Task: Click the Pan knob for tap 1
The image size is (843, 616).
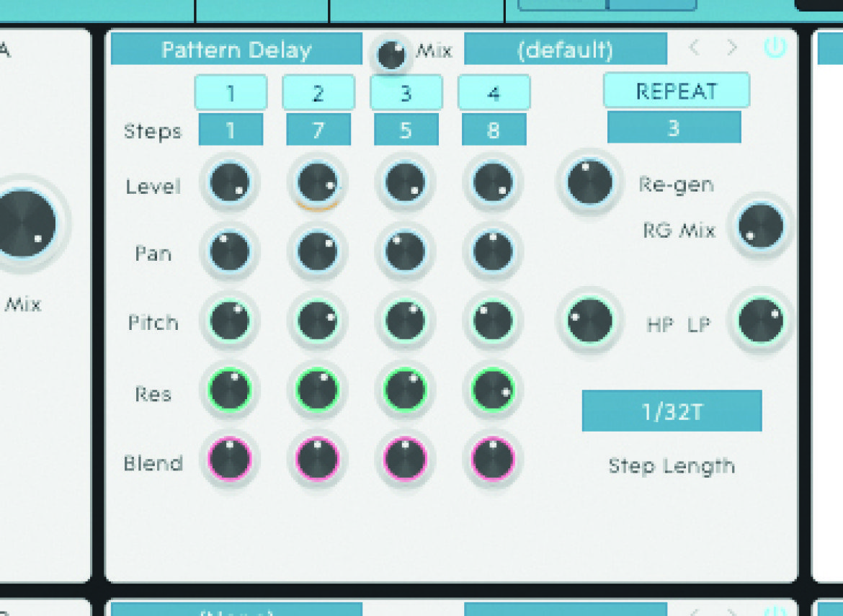Action: point(230,251)
